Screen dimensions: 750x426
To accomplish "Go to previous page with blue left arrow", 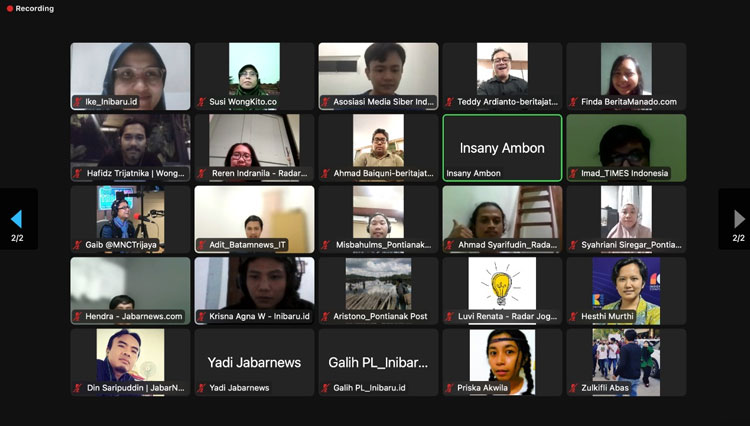I will pyautogui.click(x=17, y=219).
